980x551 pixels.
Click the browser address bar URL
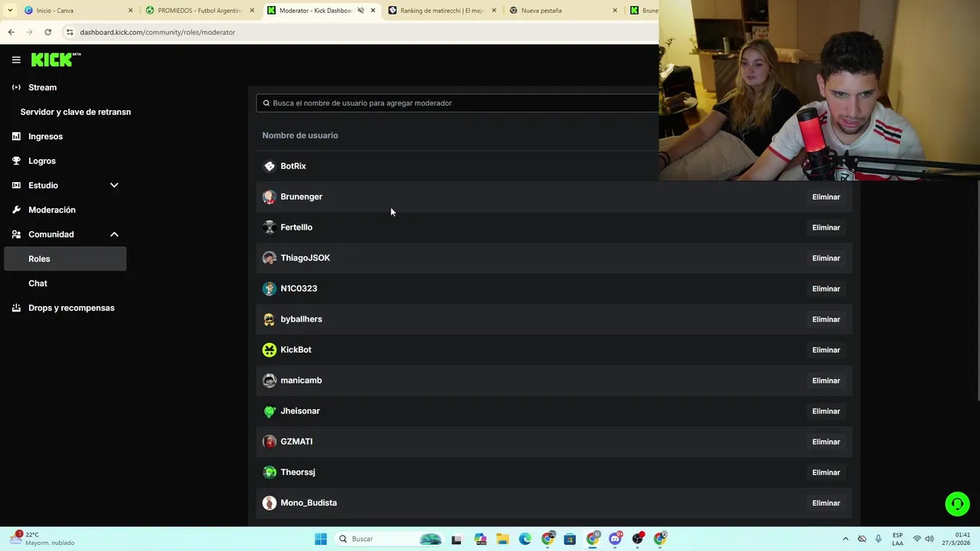[158, 32]
